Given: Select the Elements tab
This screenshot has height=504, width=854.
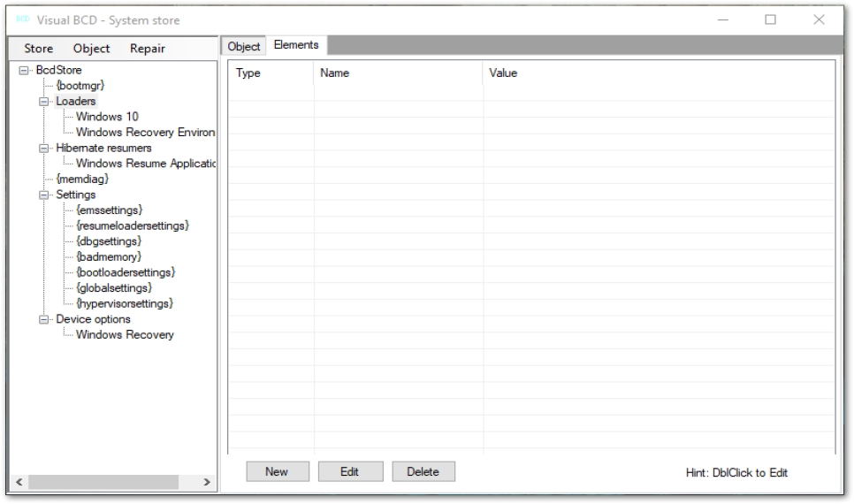Looking at the screenshot, I should 296,45.
